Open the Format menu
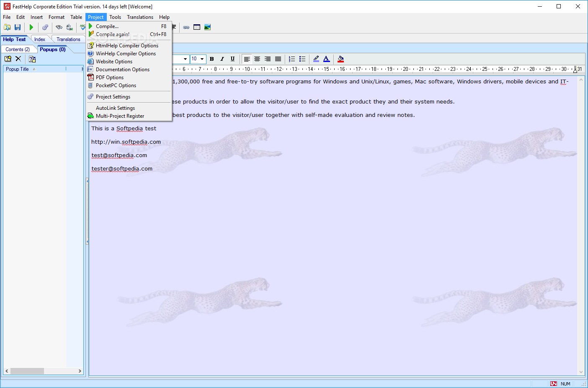Viewport: 588px width, 388px height. pyautogui.click(x=57, y=17)
